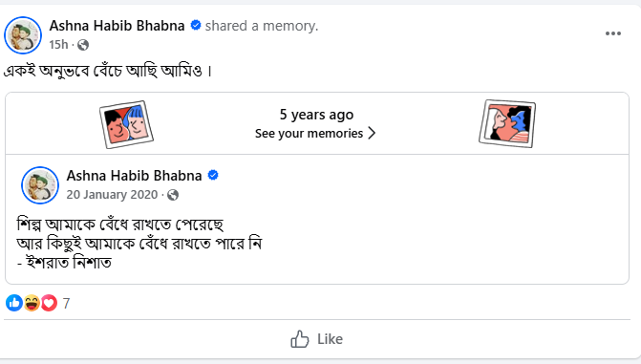
Task: Click left memory photo illustration
Action: pos(126,124)
